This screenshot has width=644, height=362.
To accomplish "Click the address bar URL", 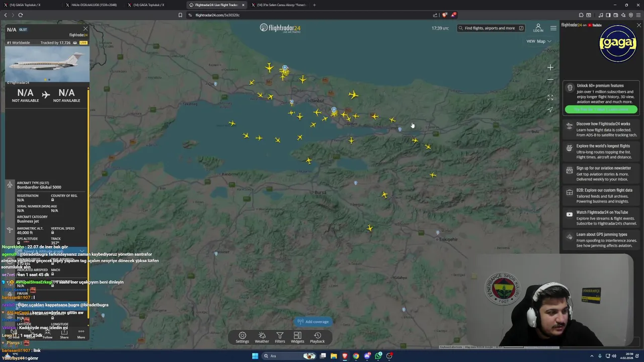I will point(217,15).
